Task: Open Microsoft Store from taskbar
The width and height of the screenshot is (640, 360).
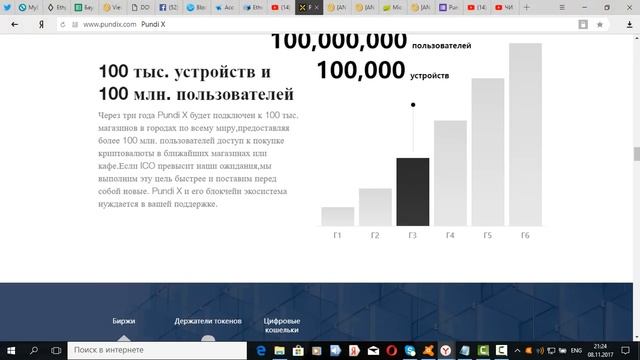Action: 298,350
